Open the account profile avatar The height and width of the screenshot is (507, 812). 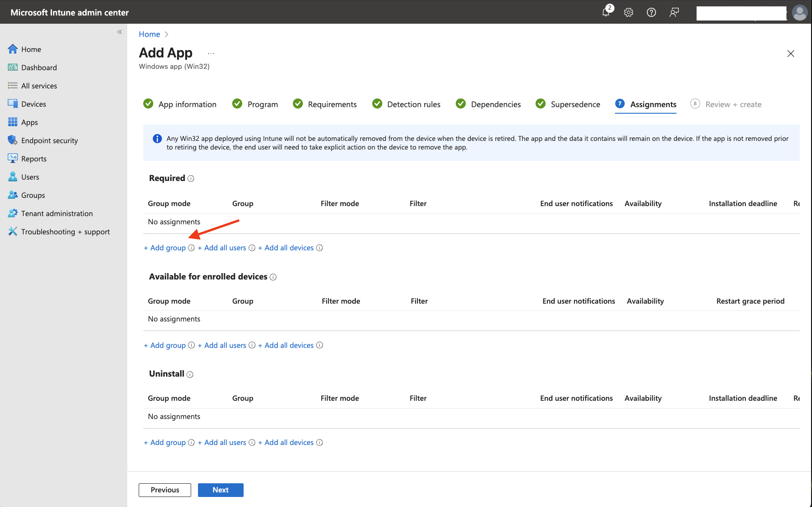pos(800,12)
